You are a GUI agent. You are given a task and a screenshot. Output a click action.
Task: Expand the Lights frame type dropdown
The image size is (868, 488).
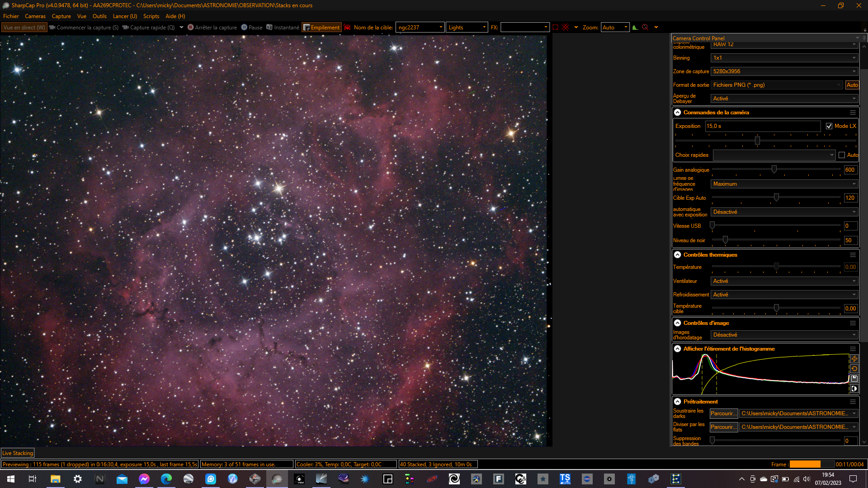467,28
